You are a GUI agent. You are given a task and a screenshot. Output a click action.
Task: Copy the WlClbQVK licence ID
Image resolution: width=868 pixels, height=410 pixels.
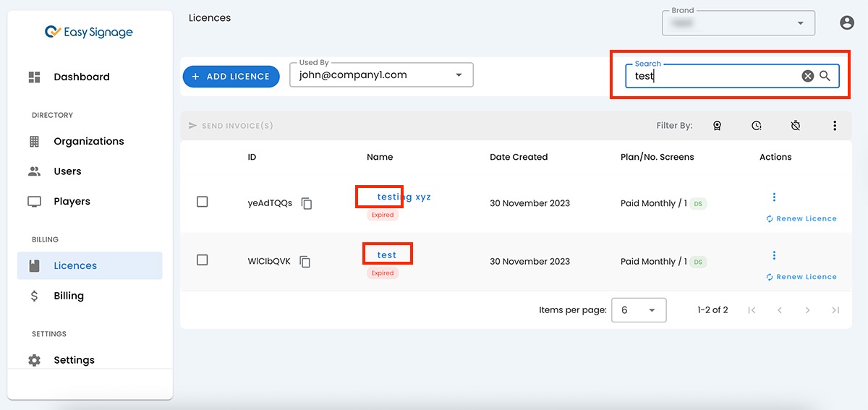[305, 261]
